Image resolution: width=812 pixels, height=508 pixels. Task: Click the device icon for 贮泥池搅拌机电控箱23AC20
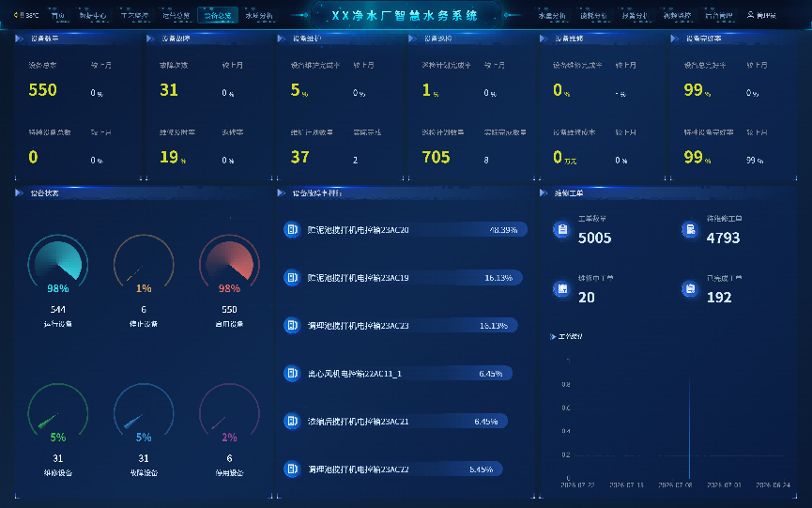(x=292, y=229)
